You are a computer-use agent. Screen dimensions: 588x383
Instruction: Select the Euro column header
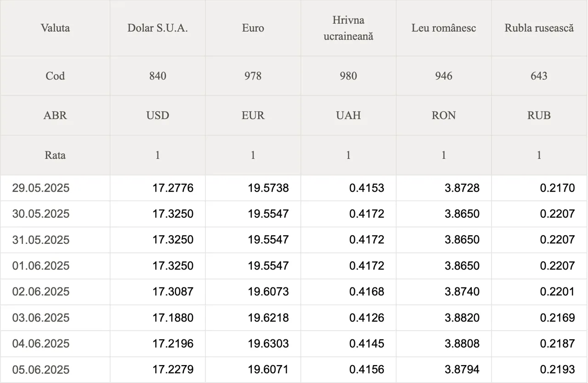click(x=253, y=28)
